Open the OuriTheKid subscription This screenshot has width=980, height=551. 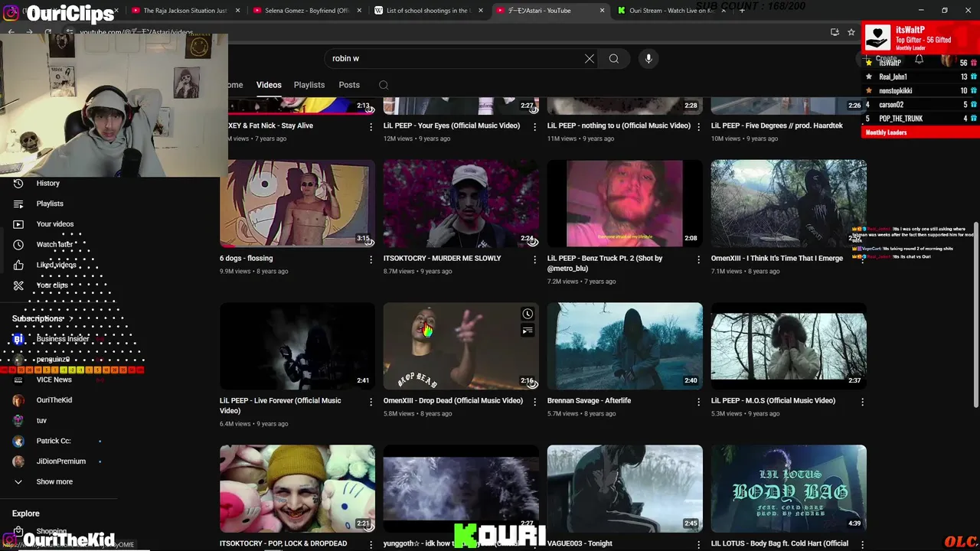(x=54, y=400)
